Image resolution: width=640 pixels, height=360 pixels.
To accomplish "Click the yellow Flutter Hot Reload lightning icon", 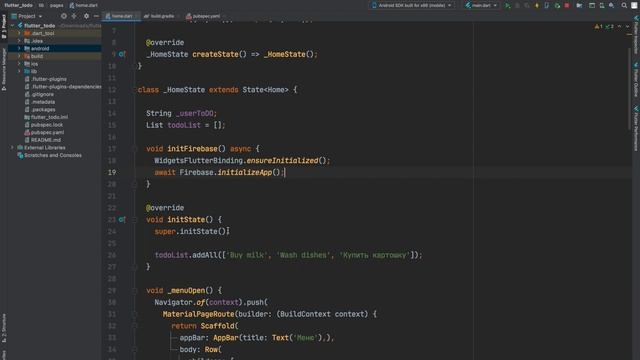I will (x=537, y=6).
